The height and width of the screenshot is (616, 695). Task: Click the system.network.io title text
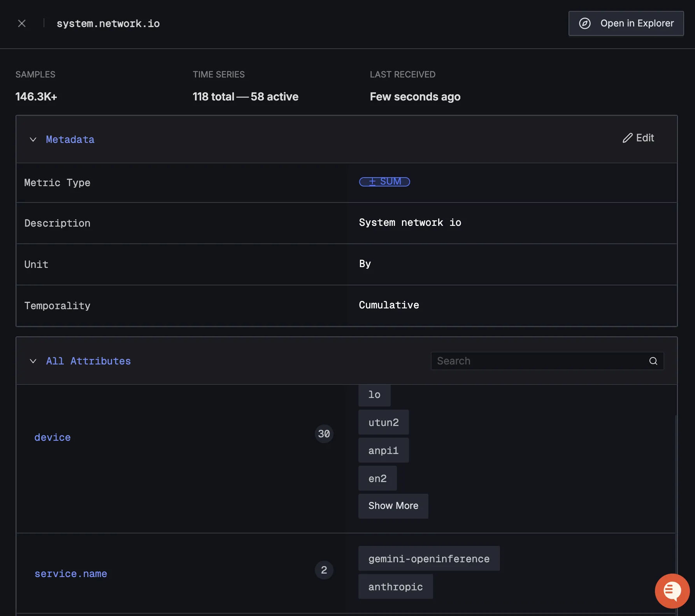[x=108, y=24]
